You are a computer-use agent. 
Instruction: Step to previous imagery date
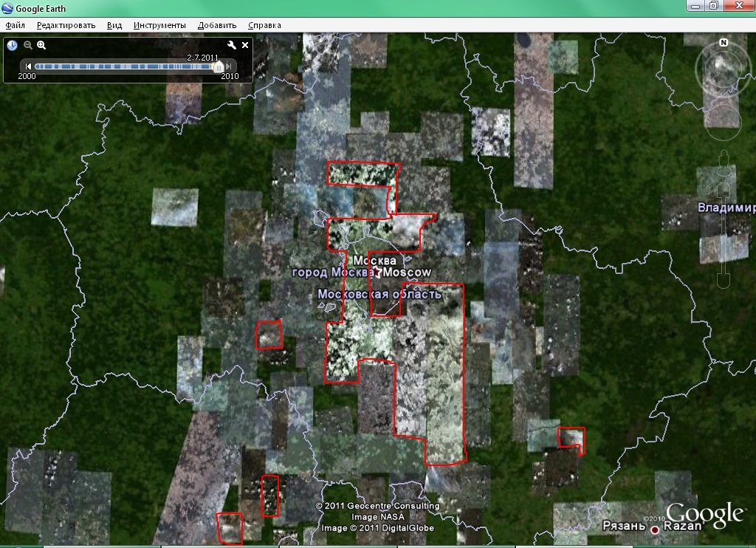[x=28, y=66]
